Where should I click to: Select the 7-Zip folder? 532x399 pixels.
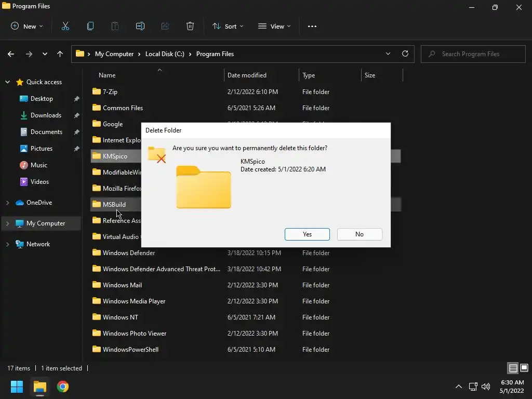110,91
